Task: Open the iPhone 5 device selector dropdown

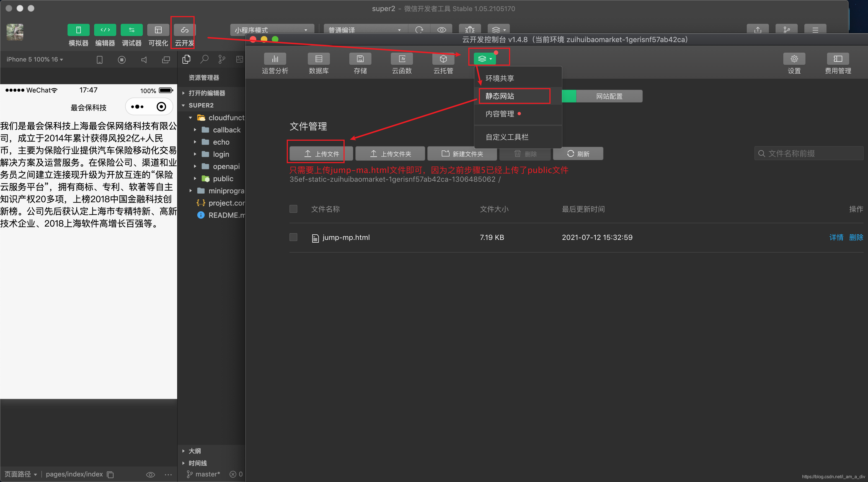Action: [x=35, y=59]
